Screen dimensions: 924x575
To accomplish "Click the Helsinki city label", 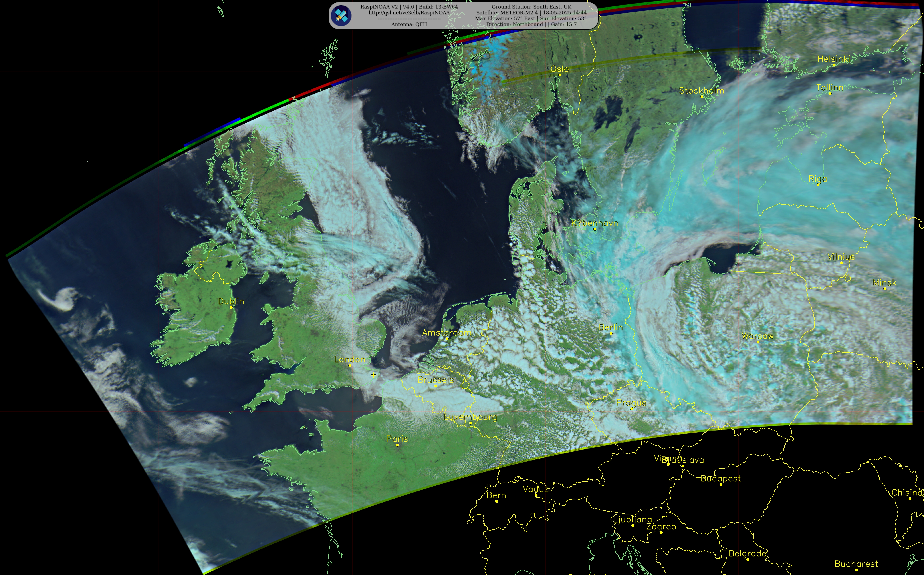I will point(834,59).
